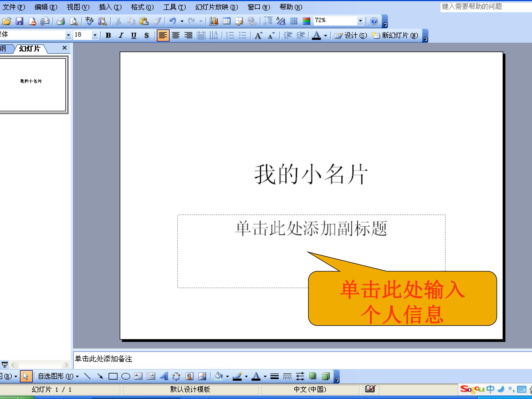Open the AutoShapes (自选图形) menu dropdown
The width and height of the screenshot is (532, 399).
(58, 376)
